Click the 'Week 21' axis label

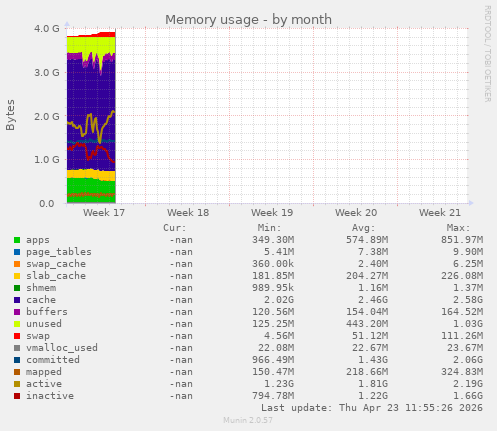pos(440,213)
